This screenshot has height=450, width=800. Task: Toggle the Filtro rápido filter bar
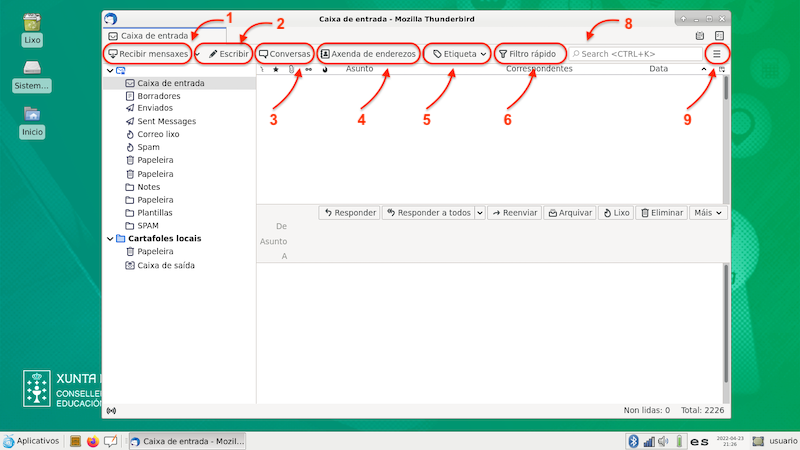(x=528, y=53)
